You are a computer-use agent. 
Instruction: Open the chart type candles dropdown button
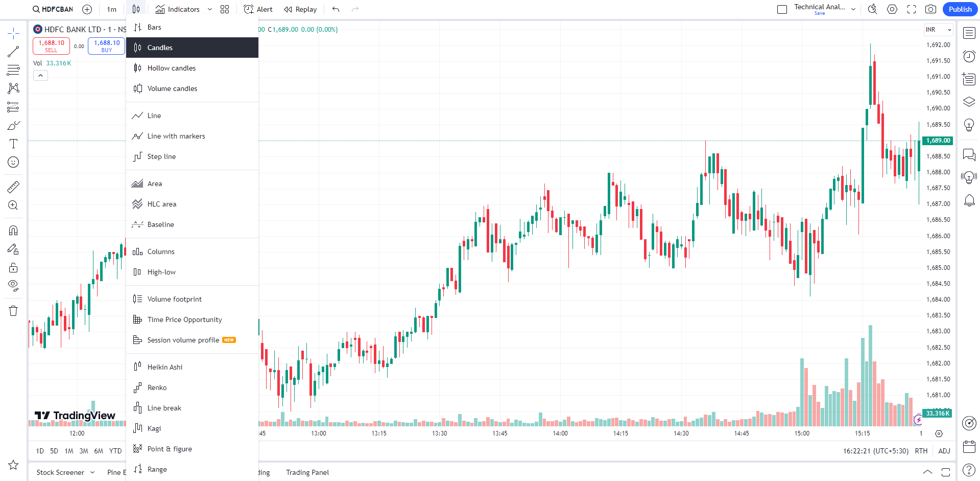136,9
